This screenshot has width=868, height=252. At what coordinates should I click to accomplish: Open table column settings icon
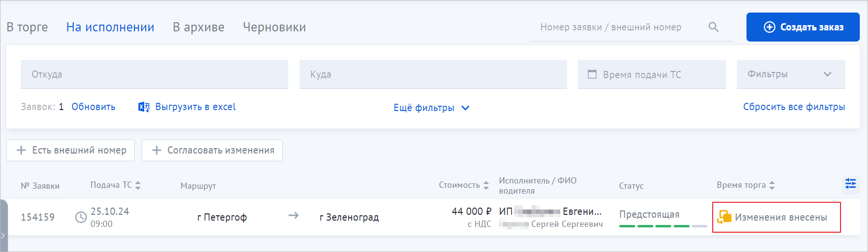pos(851,183)
